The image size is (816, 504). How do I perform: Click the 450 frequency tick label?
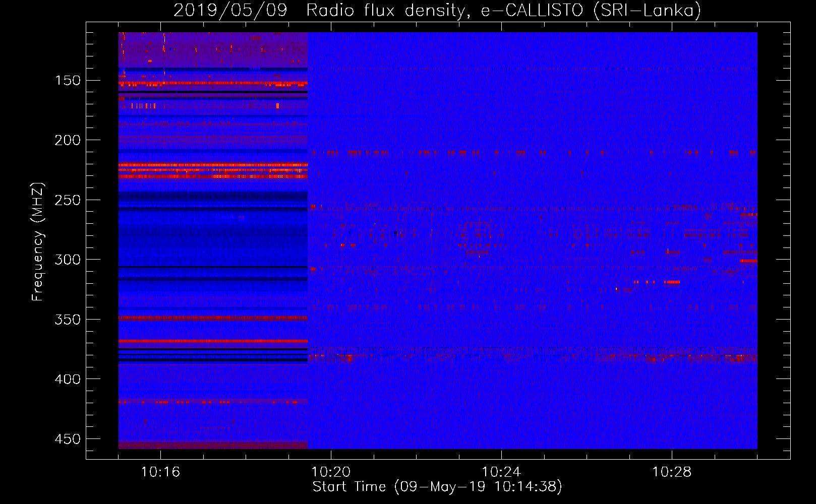click(68, 439)
